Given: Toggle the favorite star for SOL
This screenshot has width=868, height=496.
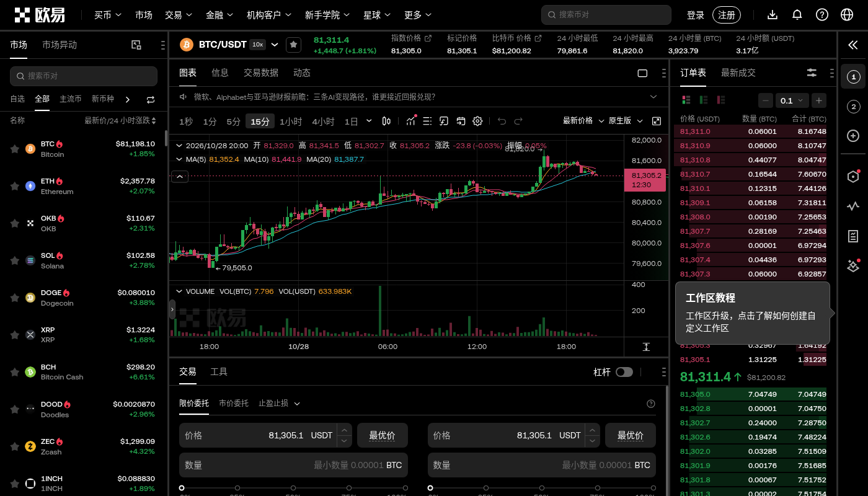Looking at the screenshot, I should click(14, 260).
